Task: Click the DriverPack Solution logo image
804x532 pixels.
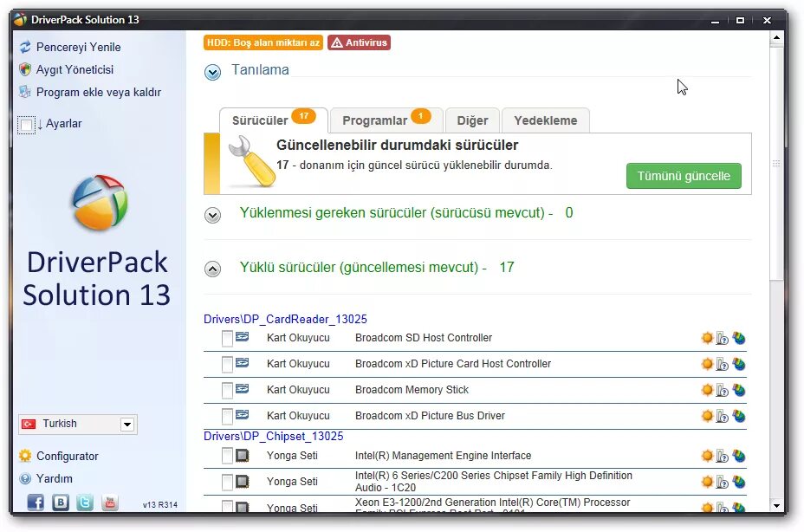Action: point(99,203)
